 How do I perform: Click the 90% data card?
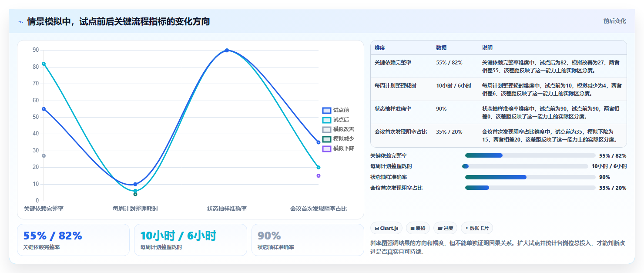tap(308, 240)
